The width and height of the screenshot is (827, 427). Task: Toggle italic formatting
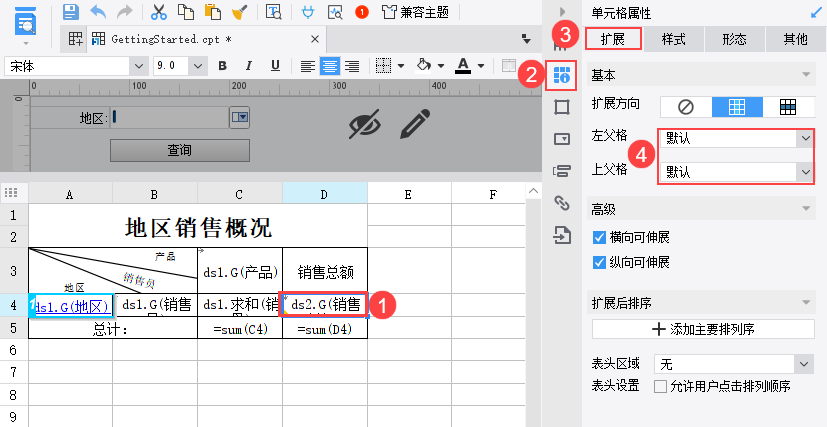coord(248,66)
